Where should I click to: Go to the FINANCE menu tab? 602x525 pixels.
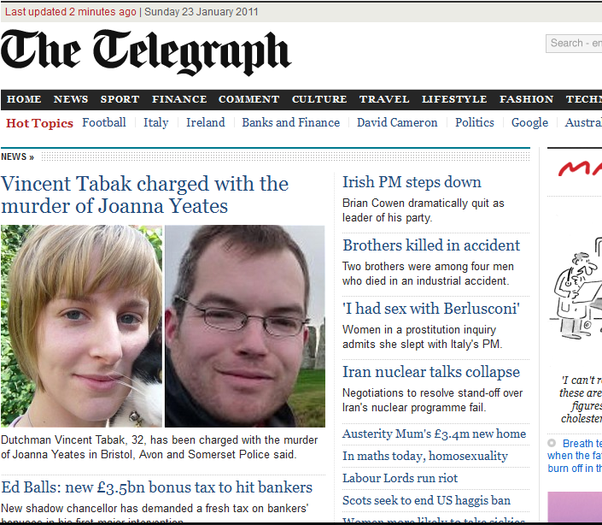pyautogui.click(x=179, y=99)
